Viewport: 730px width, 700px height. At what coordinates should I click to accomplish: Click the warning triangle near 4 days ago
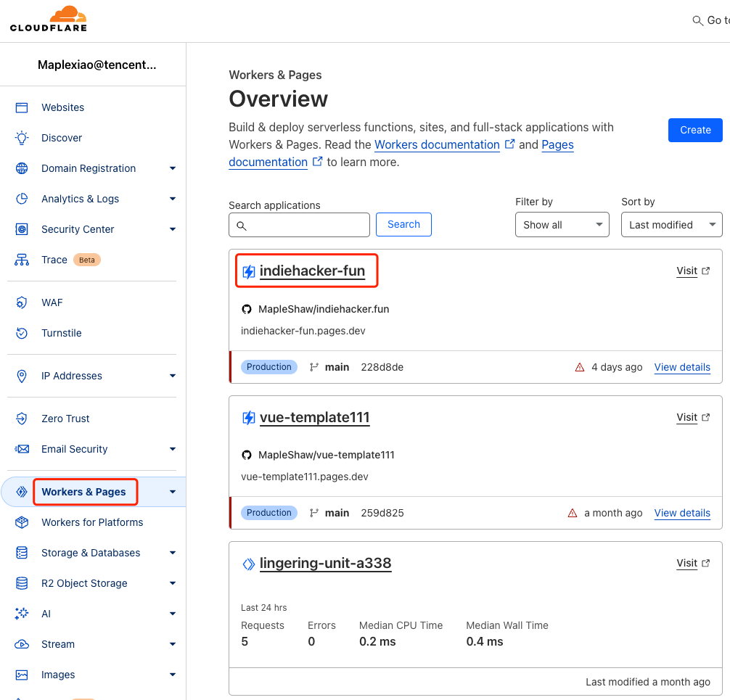(580, 367)
